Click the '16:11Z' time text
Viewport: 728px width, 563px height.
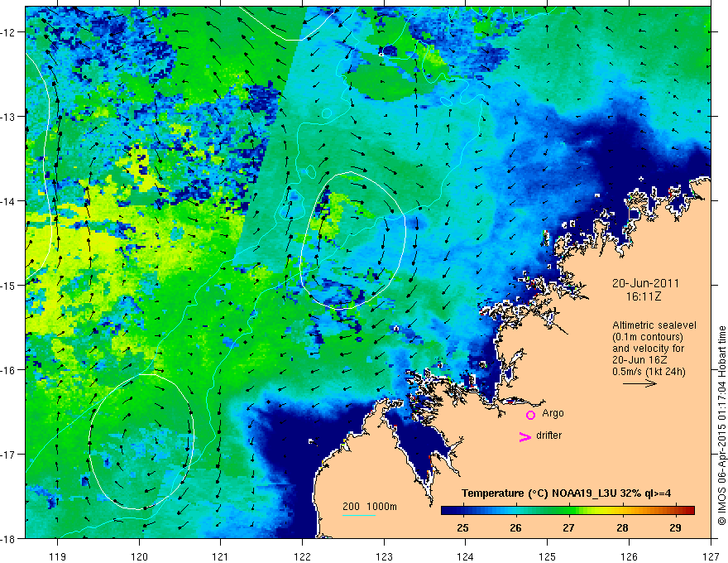(x=643, y=296)
